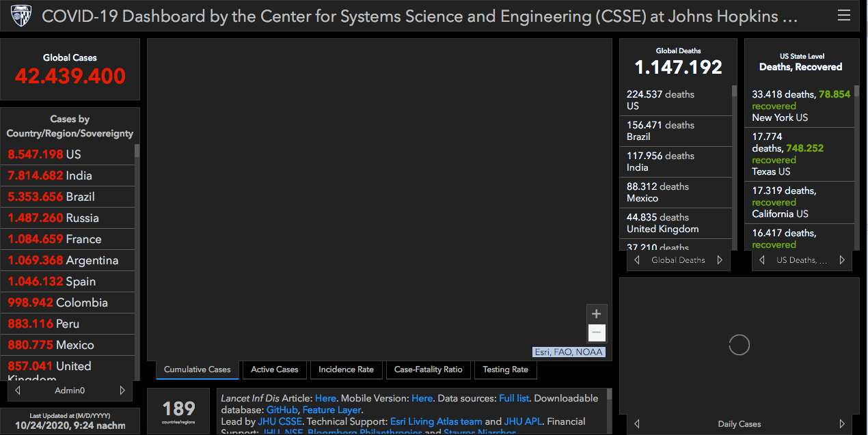Show next chart after Daily Cases
Screen dimensions: 868x435
coord(842,424)
